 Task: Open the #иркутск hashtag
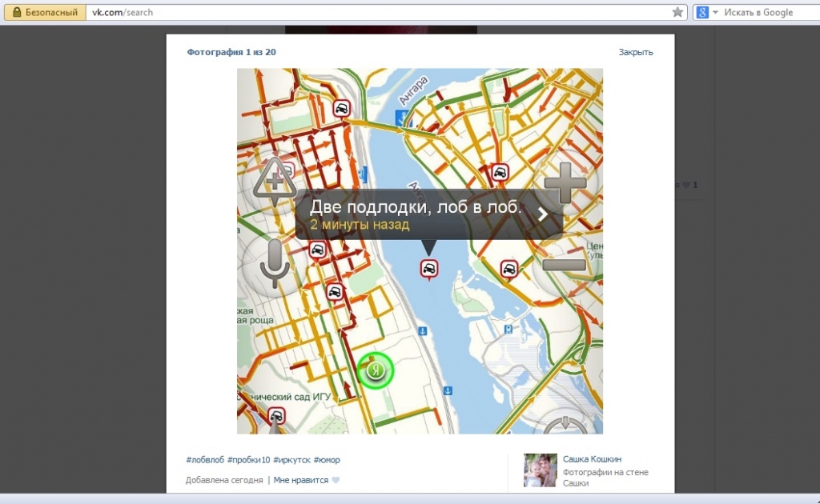(291, 460)
